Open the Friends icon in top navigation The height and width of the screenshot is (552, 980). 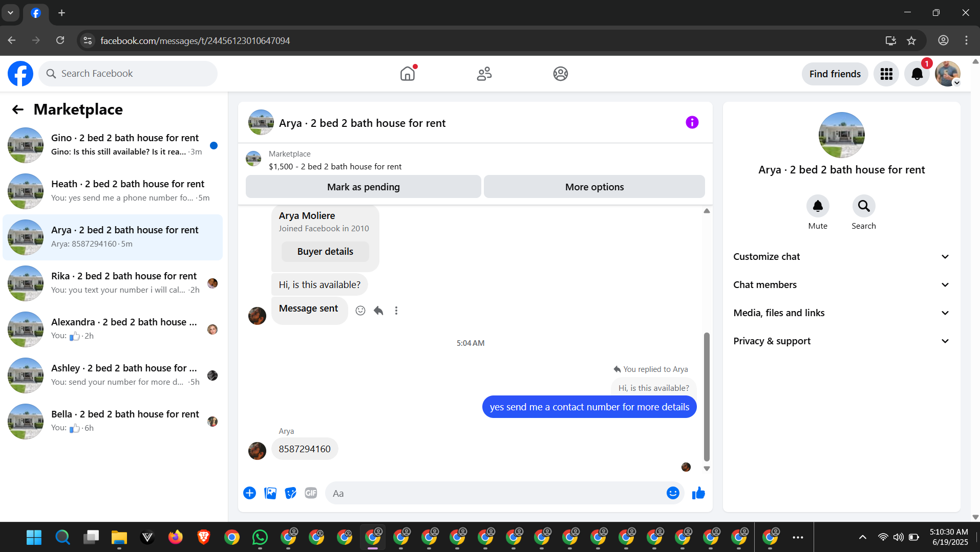pos(484,74)
